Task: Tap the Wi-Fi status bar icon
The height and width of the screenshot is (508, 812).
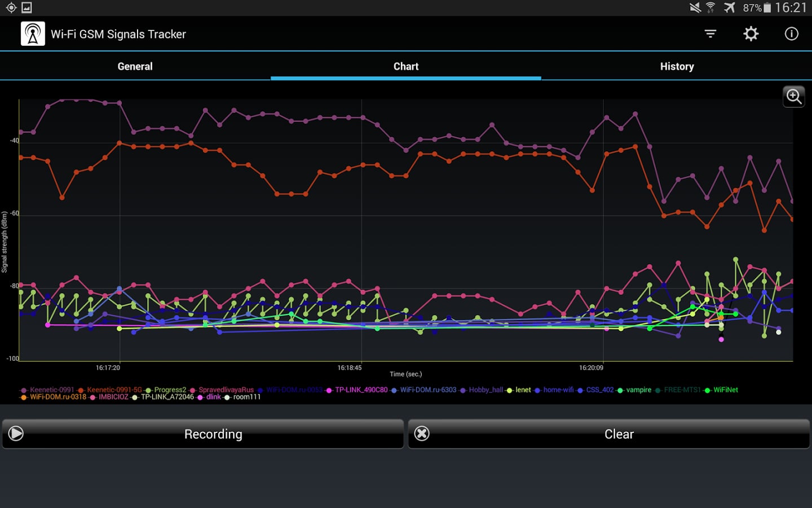Action: [x=711, y=8]
